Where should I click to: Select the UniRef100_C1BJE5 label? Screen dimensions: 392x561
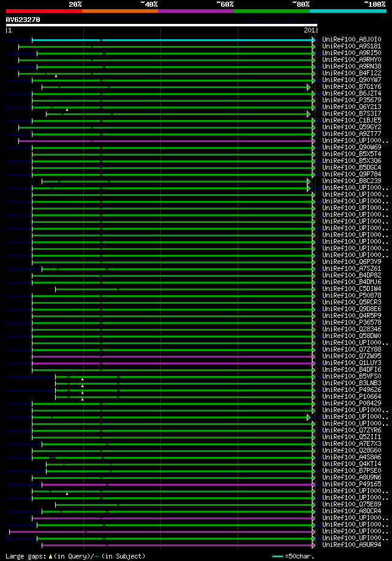point(352,120)
